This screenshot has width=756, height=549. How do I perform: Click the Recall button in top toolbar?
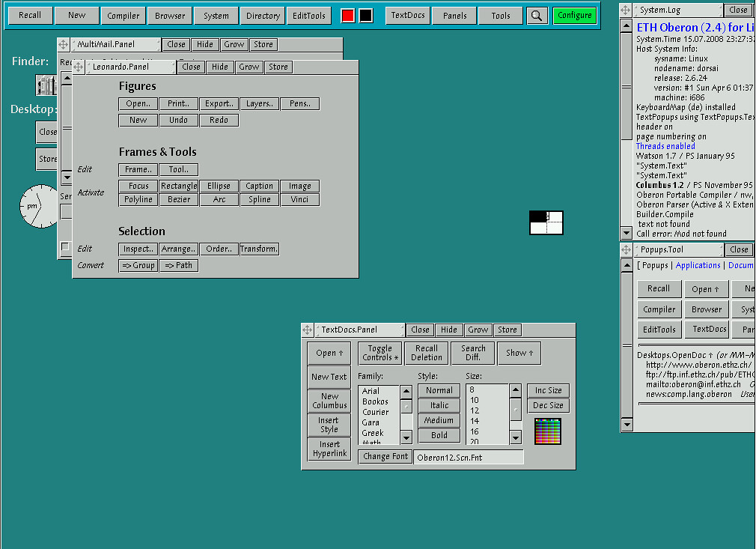click(30, 16)
